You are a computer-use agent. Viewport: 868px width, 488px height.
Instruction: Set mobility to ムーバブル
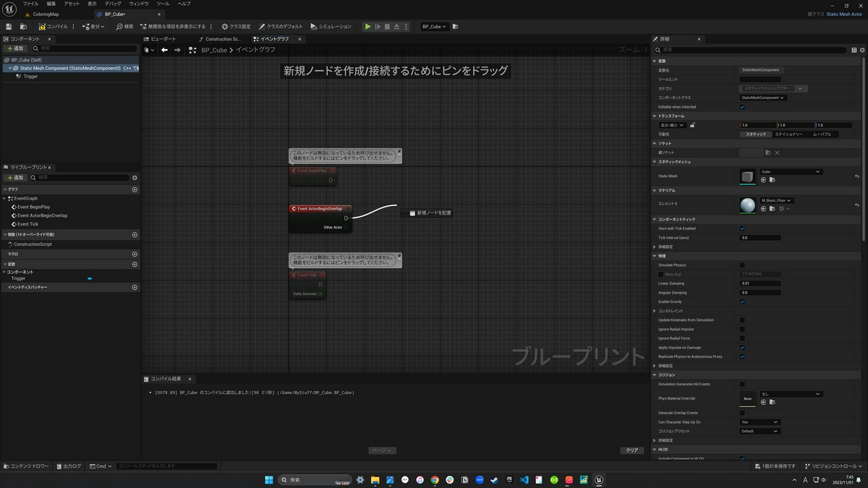(x=822, y=134)
